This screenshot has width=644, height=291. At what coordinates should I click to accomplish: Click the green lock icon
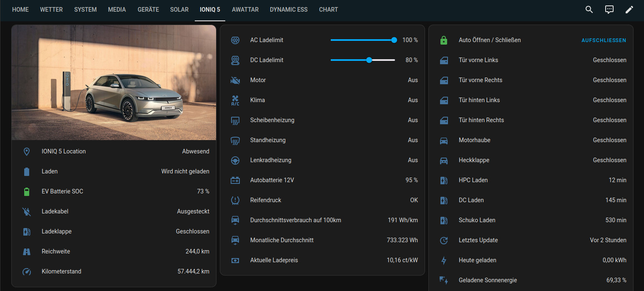pyautogui.click(x=444, y=40)
